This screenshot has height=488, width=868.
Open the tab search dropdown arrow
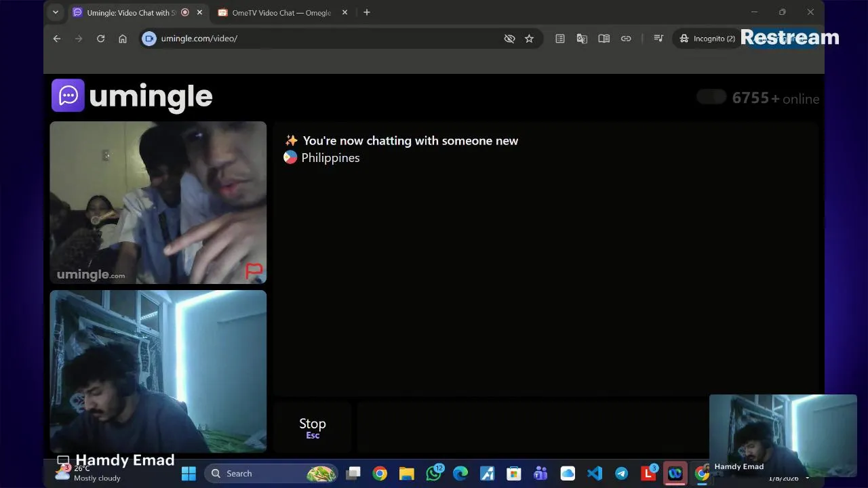click(56, 12)
